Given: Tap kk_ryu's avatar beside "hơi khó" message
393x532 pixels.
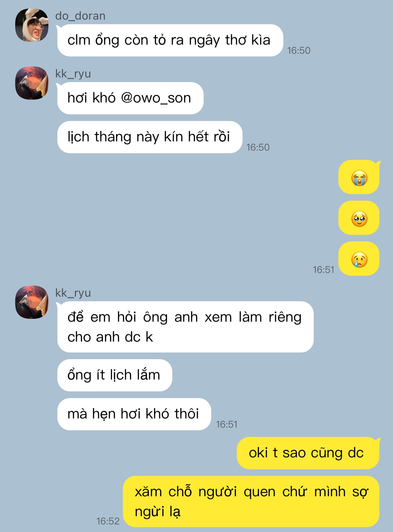Looking at the screenshot, I should coord(32,83).
